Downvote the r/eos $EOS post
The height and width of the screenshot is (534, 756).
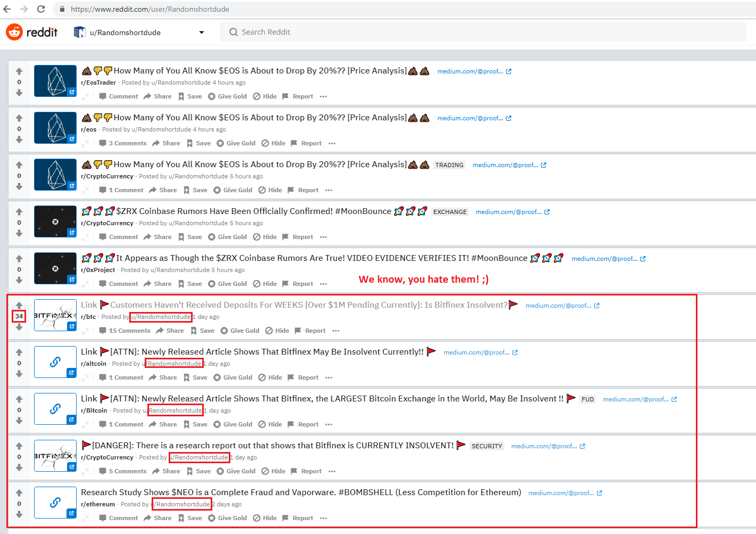pyautogui.click(x=19, y=139)
